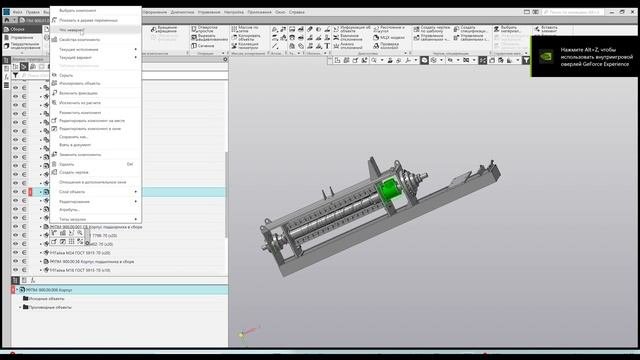Open Редактирование submenu
The height and width of the screenshot is (360, 640).
pyautogui.click(x=96, y=202)
